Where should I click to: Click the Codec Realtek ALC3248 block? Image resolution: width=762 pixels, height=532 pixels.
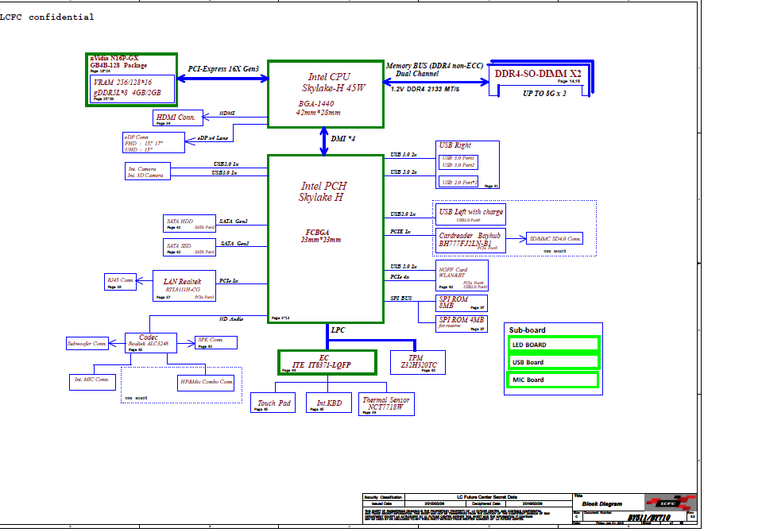(151, 342)
